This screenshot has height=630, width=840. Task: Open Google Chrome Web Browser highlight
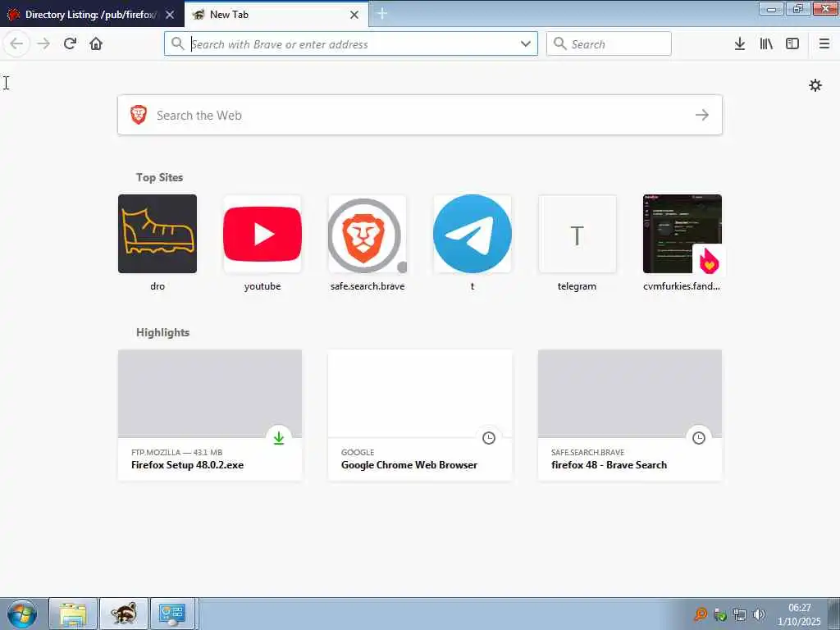click(420, 415)
